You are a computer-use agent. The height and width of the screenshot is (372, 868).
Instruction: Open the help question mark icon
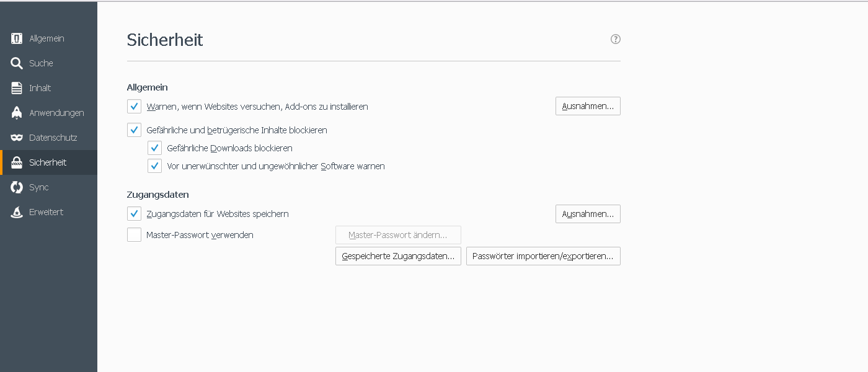[x=616, y=39]
